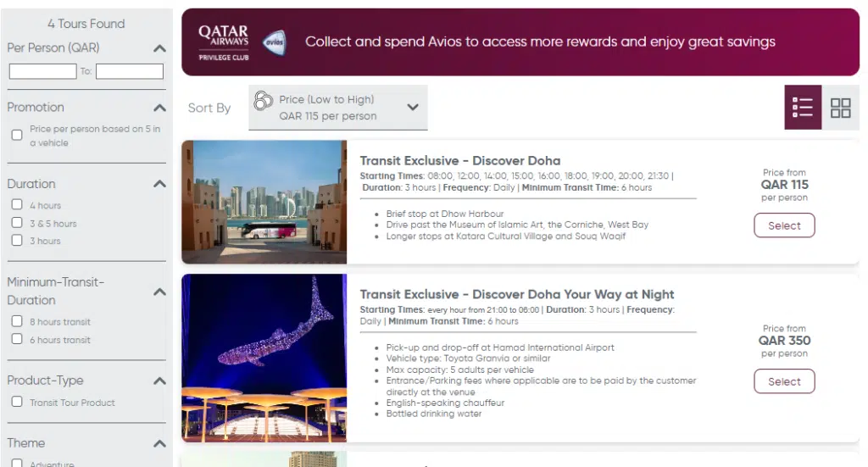868x467 pixels.
Task: Collapse the Per Person (QAR) section
Action: pyautogui.click(x=159, y=48)
